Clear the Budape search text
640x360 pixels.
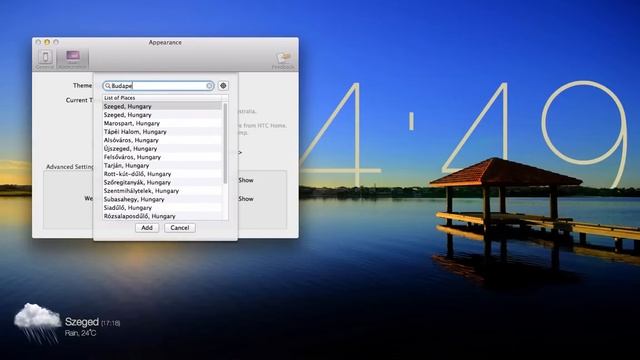tap(209, 86)
